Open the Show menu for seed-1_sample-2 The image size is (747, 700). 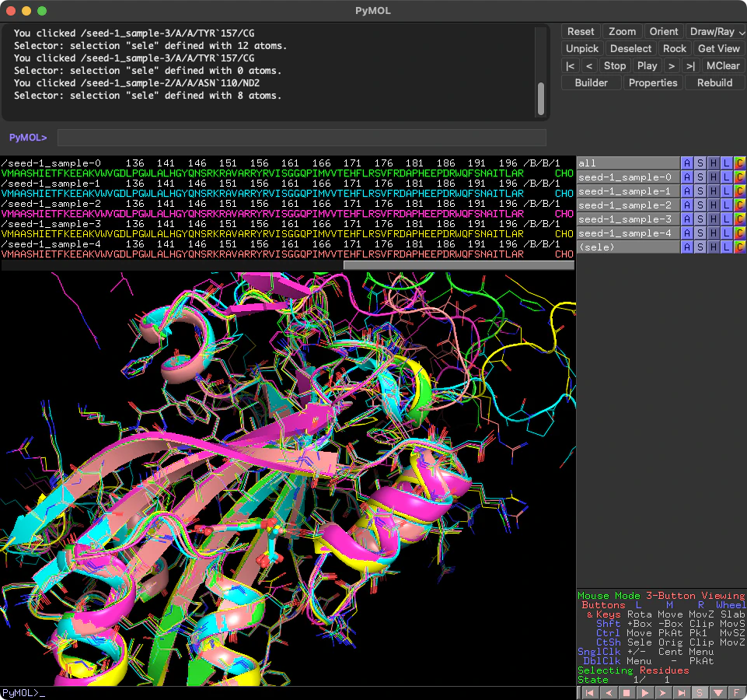[x=700, y=205]
